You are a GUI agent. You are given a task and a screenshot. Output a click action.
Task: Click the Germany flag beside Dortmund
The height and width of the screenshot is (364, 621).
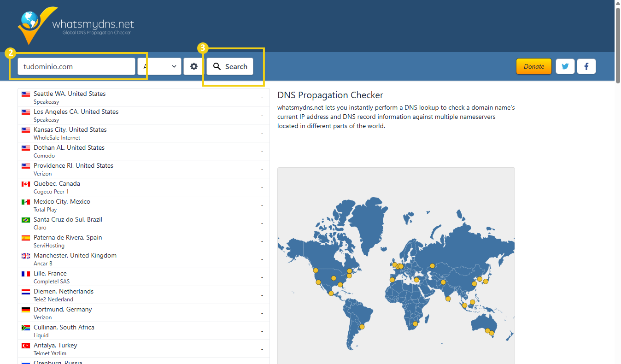click(26, 310)
